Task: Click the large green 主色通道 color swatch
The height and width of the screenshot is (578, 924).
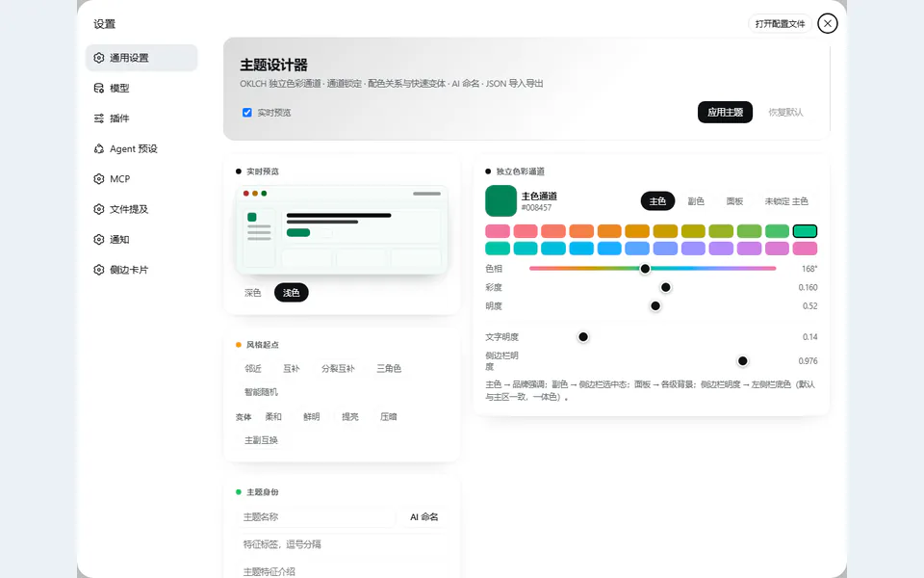Action: coord(500,200)
